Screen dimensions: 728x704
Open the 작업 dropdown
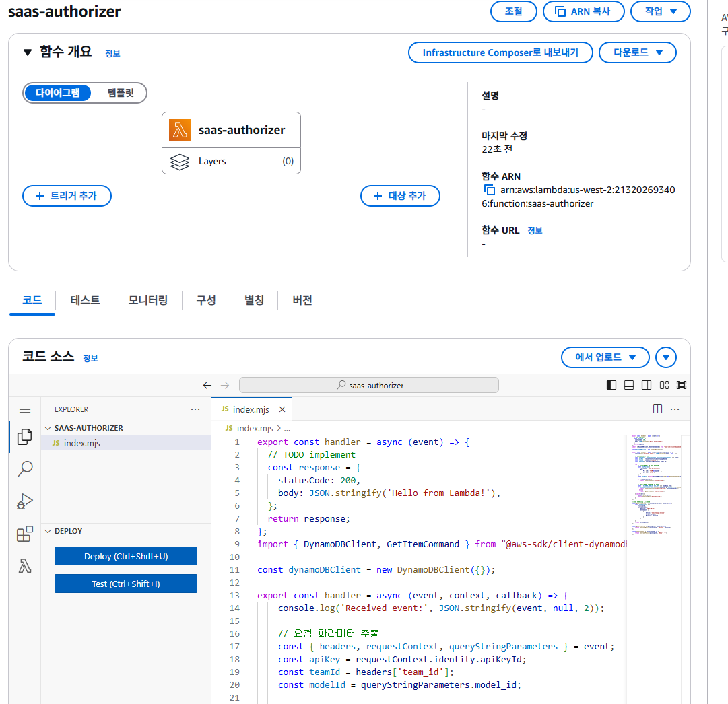(660, 11)
